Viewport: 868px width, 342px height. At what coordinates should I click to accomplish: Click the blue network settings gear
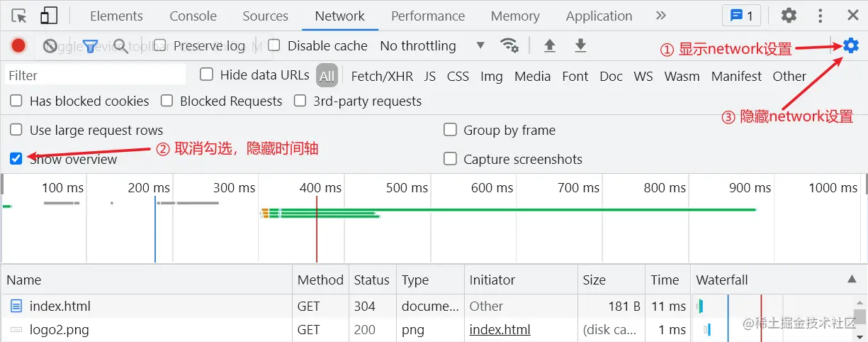(850, 46)
